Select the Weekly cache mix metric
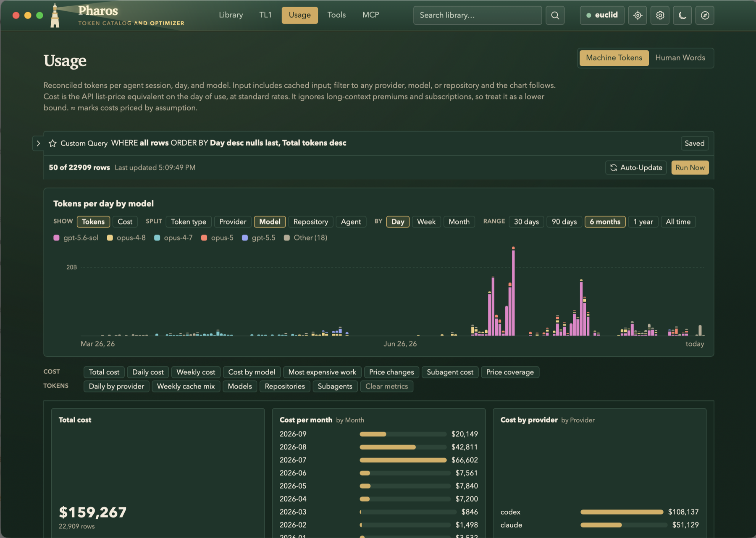The width and height of the screenshot is (756, 538). point(186,387)
